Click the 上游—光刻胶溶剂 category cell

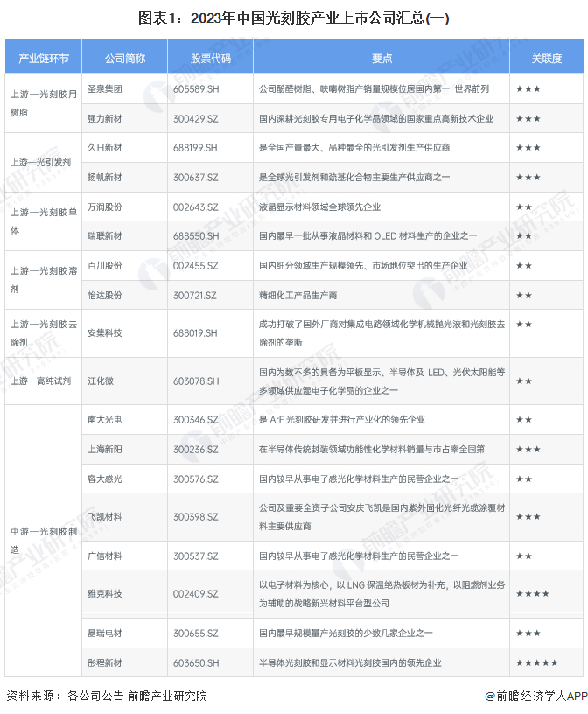click(43, 280)
